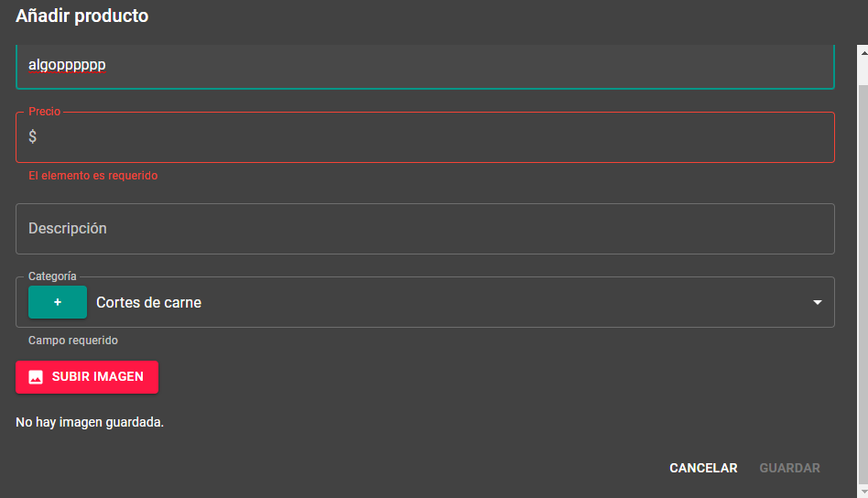Click the image icon on upload button
The height and width of the screenshot is (498, 868).
tap(36, 377)
